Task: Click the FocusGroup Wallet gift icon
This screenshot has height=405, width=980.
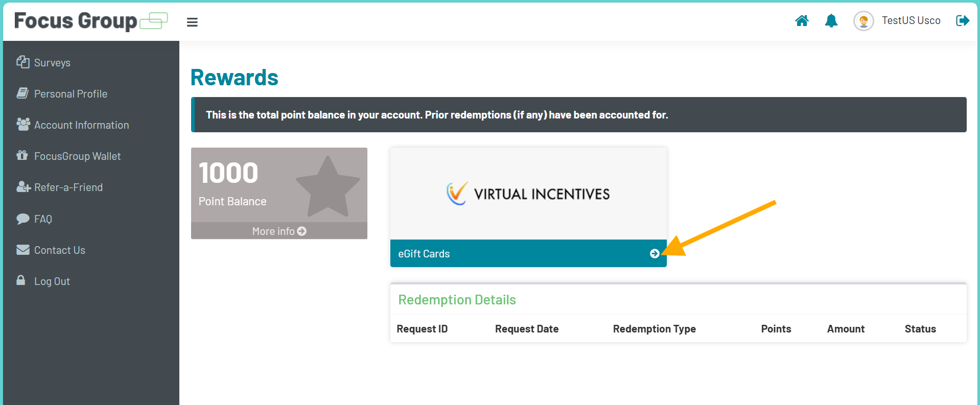Action: [22, 155]
